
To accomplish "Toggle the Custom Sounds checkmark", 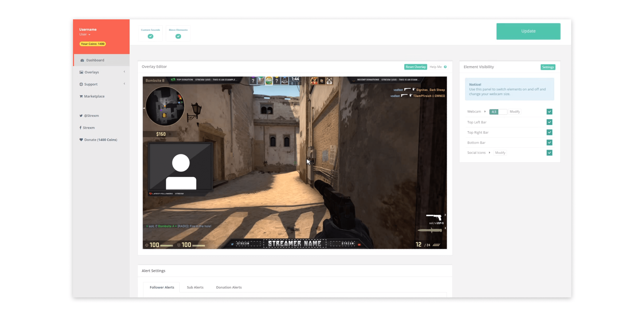I will (x=151, y=36).
